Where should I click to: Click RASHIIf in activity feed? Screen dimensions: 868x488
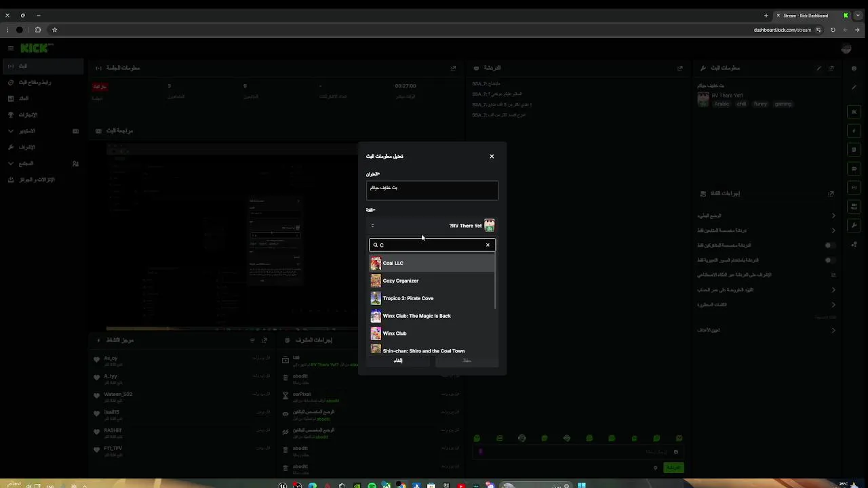pyautogui.click(x=113, y=430)
